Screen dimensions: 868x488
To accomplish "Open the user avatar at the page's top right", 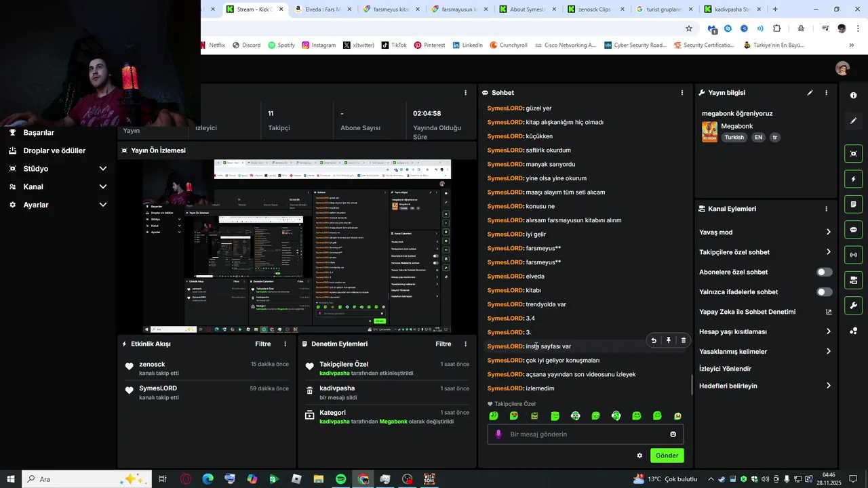I will (x=843, y=68).
